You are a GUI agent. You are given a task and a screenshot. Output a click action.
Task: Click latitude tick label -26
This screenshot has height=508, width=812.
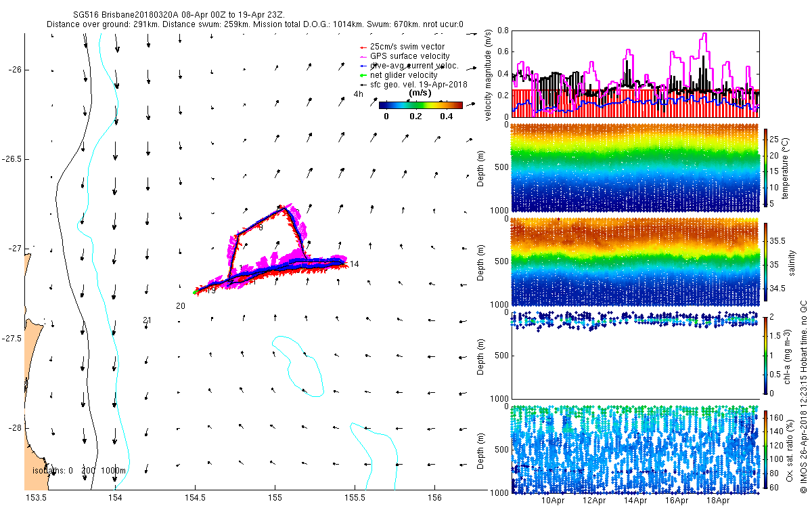(x=16, y=70)
